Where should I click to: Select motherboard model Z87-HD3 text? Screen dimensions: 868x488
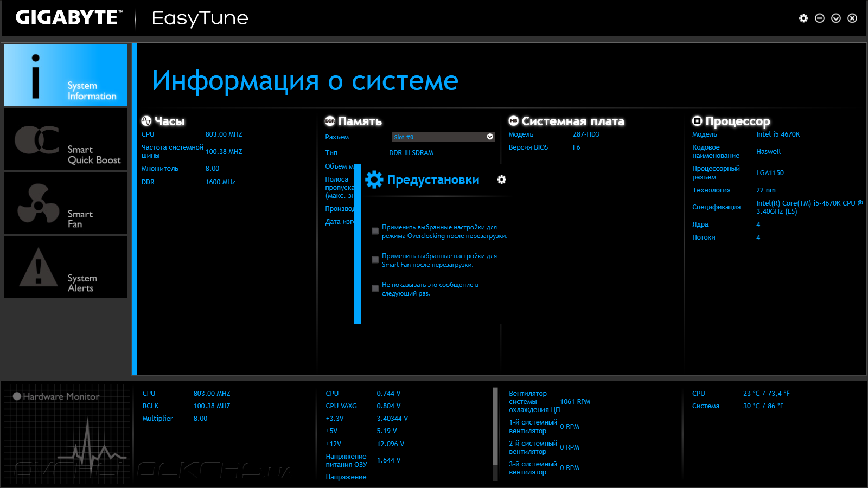pos(586,134)
